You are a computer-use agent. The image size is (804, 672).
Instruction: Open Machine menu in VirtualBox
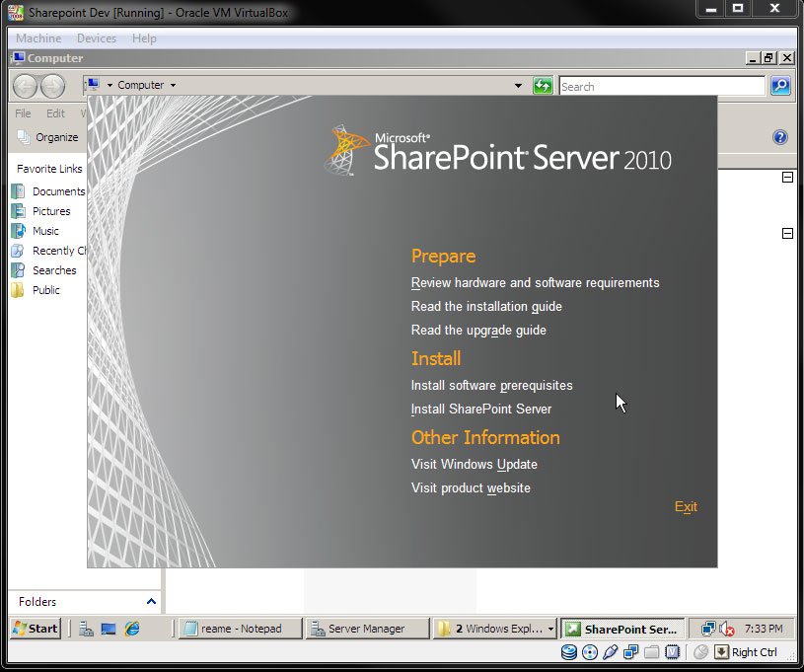38,38
